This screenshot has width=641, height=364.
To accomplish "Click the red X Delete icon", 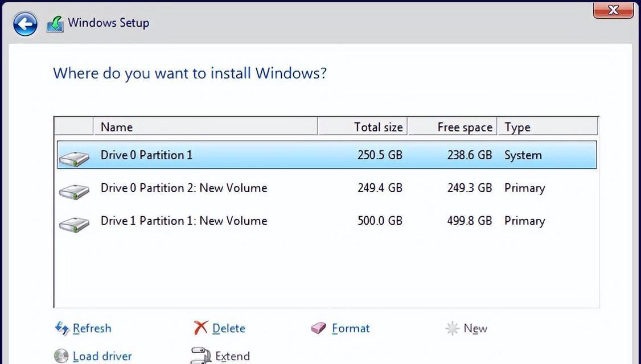I will (200, 328).
